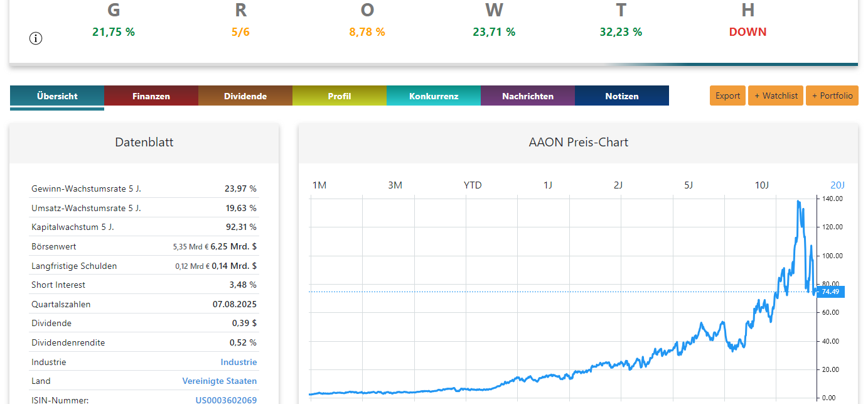Viewport: 868px width, 404px height.
Task: Click the Export button
Action: pos(728,96)
